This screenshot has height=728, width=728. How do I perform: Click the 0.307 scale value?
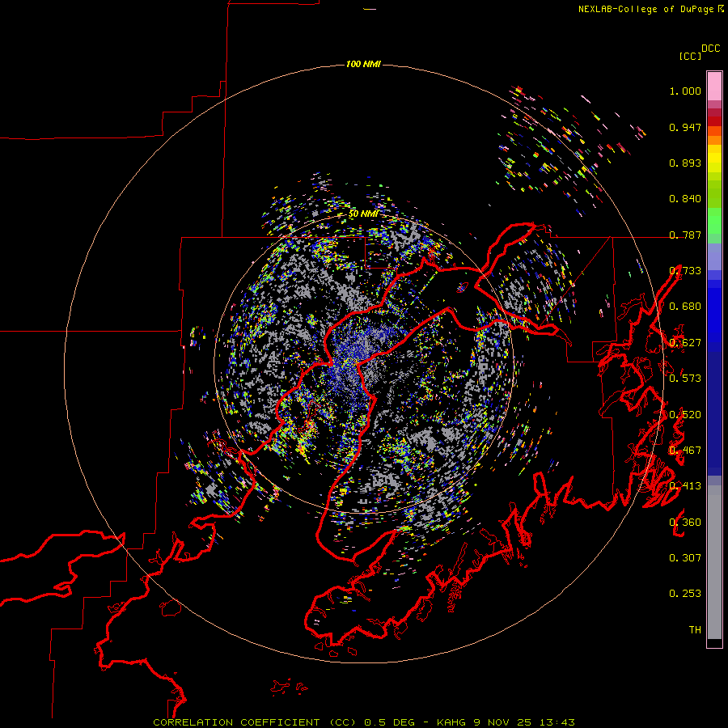[x=685, y=558]
